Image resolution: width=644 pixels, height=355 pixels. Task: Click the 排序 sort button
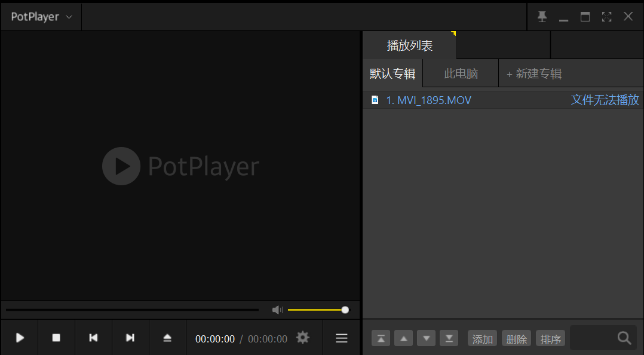pyautogui.click(x=551, y=338)
